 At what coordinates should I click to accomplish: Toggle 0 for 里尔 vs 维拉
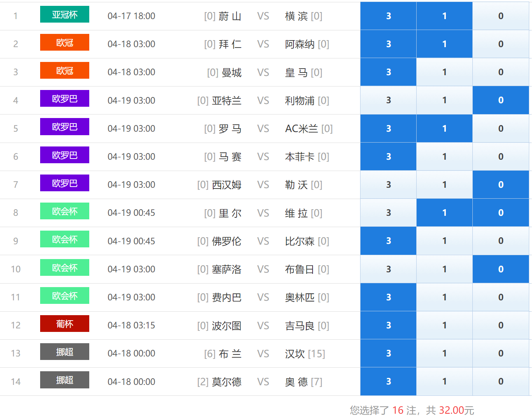[x=501, y=213]
